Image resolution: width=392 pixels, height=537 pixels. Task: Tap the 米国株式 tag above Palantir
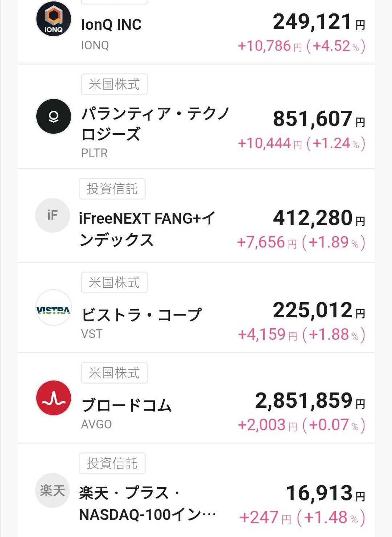tap(114, 84)
